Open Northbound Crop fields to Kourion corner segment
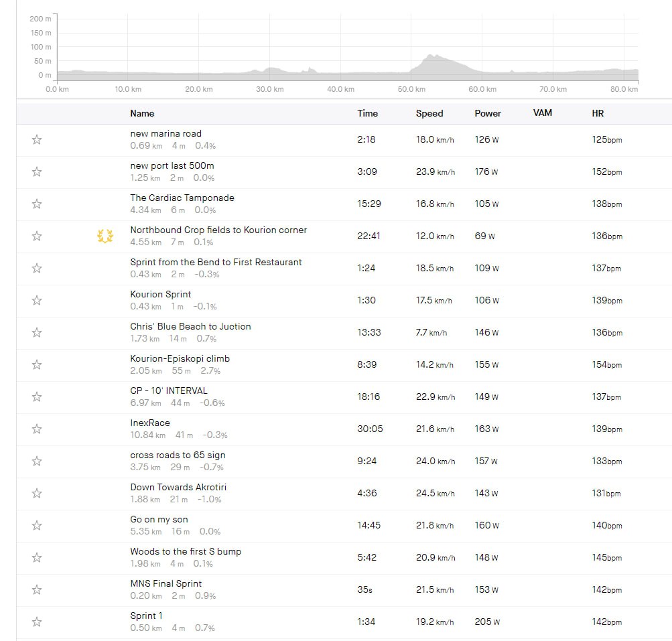Viewport: 672px width, 641px height. (218, 230)
